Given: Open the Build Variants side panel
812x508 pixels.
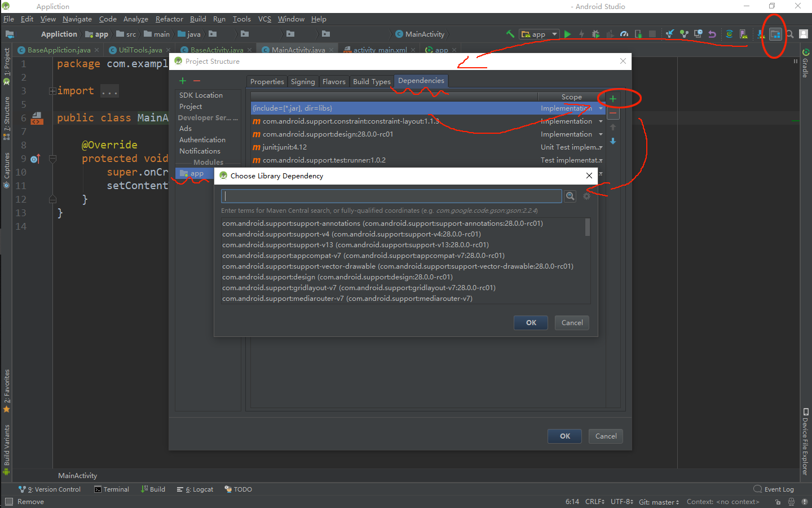Looking at the screenshot, I should pyautogui.click(x=7, y=450).
